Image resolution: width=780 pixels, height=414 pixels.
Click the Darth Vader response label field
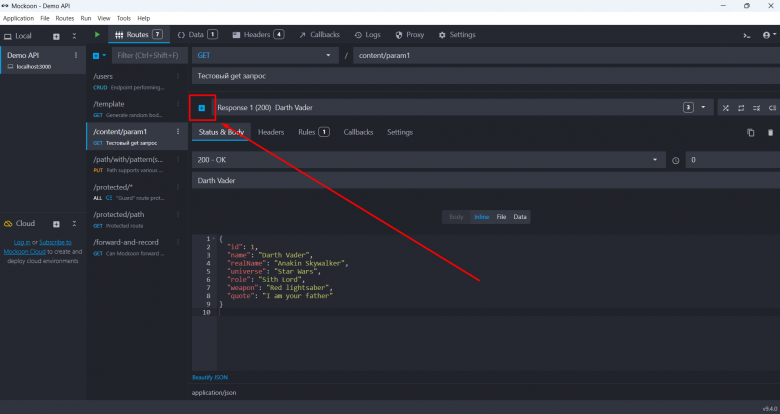[x=486, y=181]
